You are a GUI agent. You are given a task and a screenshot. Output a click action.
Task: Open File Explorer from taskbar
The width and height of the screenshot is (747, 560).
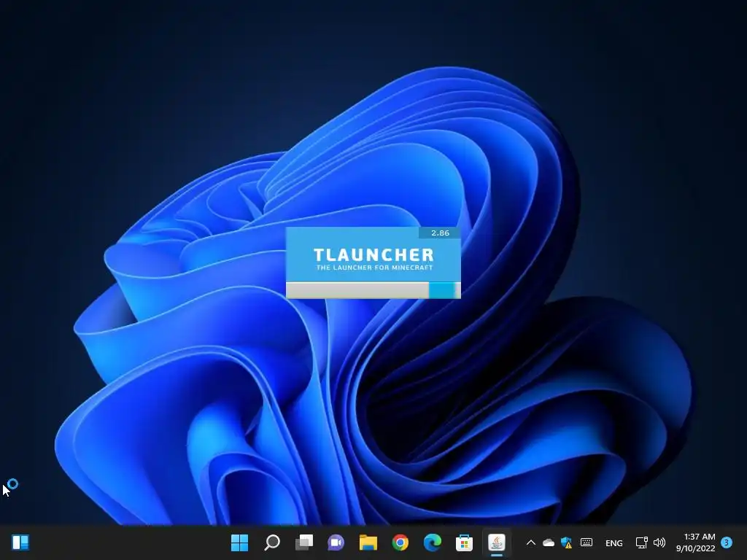click(368, 542)
